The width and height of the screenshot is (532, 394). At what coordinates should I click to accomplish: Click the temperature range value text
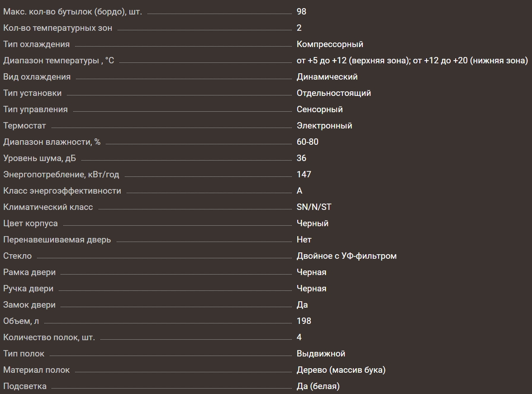(x=412, y=61)
